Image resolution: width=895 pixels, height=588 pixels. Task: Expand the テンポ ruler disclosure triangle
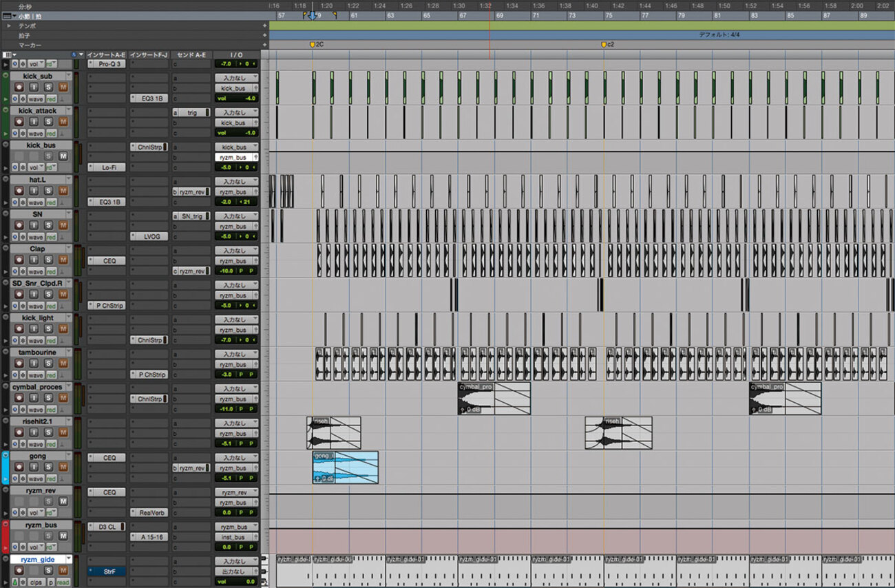pyautogui.click(x=9, y=25)
